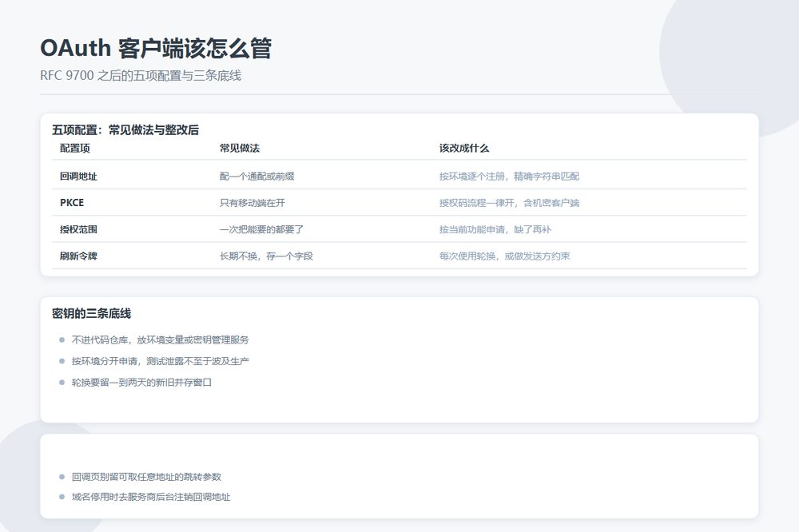Click bullet '不进代码仓库，放环境变量或密钥管理服务'
Image resolution: width=799 pixels, height=532 pixels.
(160, 340)
